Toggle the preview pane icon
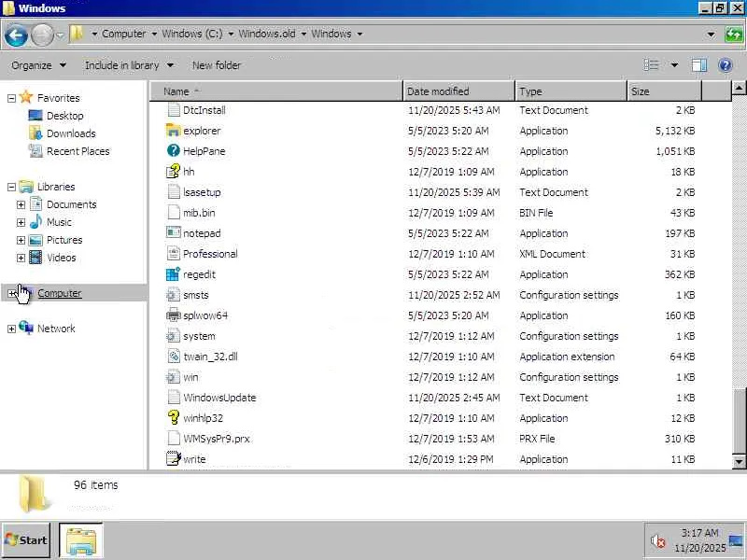Screen dimensions: 747x560 coord(698,64)
